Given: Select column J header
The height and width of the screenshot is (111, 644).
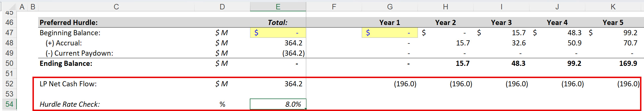Looking at the screenshot, I should [557, 7].
